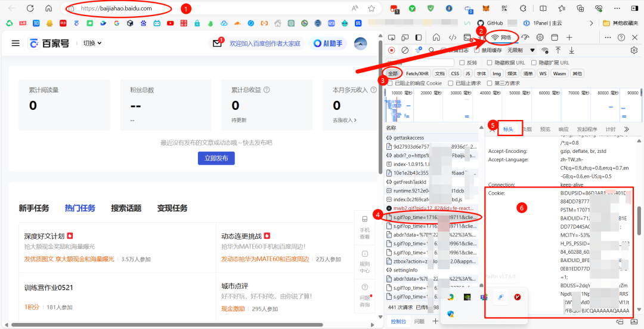644x329 pixels.
Task: Open the user avatar profile
Action: click(x=361, y=43)
